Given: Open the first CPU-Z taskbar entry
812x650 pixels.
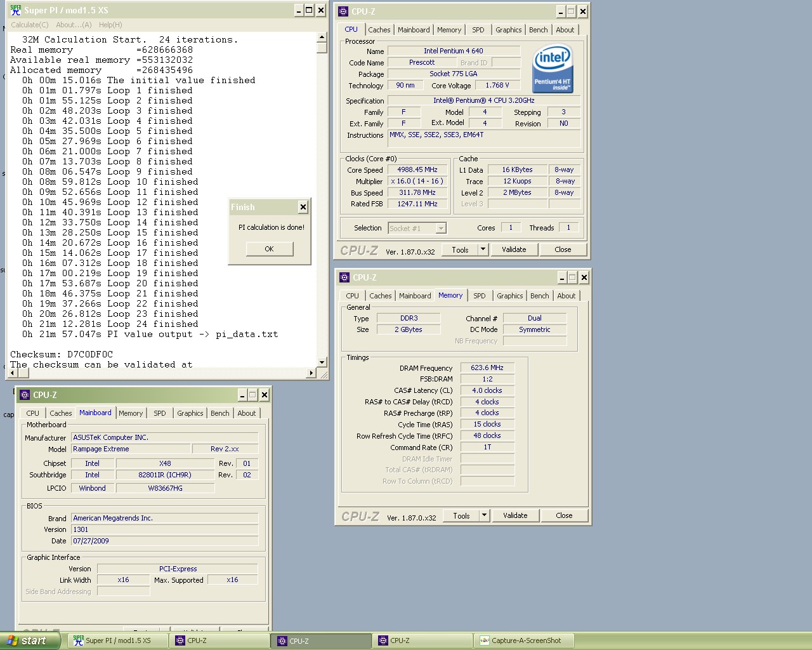Looking at the screenshot, I should (219, 640).
